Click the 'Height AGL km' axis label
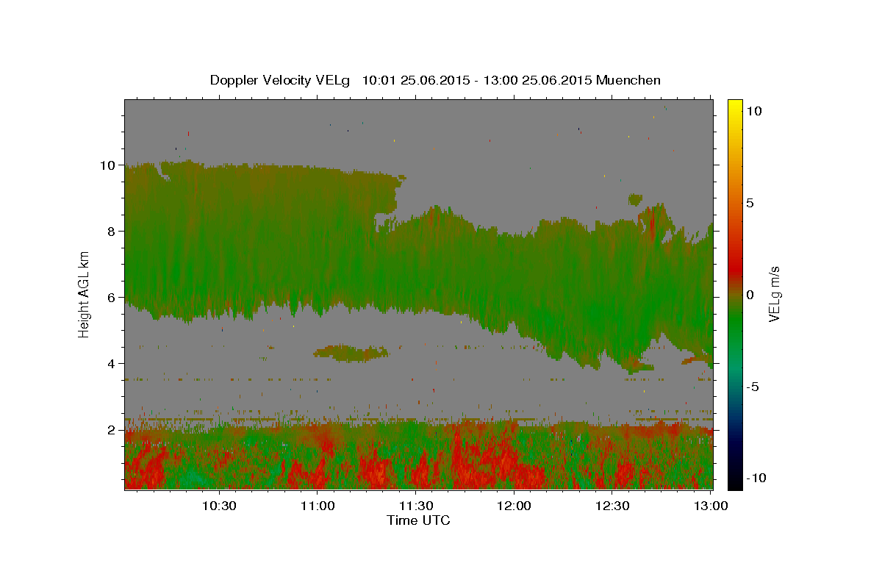Viewport: 882px width, 588px height. [x=85, y=293]
